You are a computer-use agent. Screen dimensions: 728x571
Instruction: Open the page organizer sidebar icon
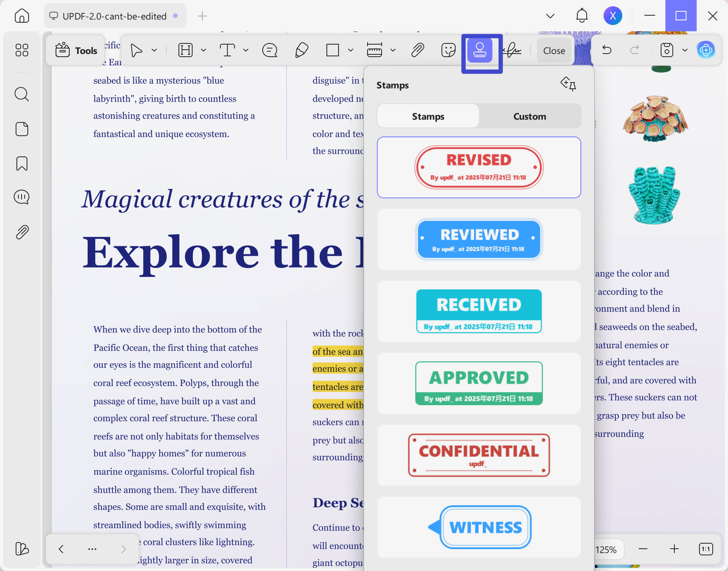(x=22, y=129)
